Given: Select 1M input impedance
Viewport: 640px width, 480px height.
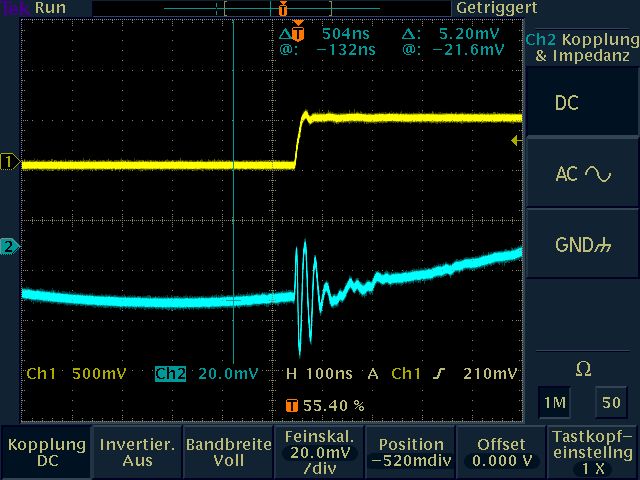Looking at the screenshot, I should (x=553, y=401).
